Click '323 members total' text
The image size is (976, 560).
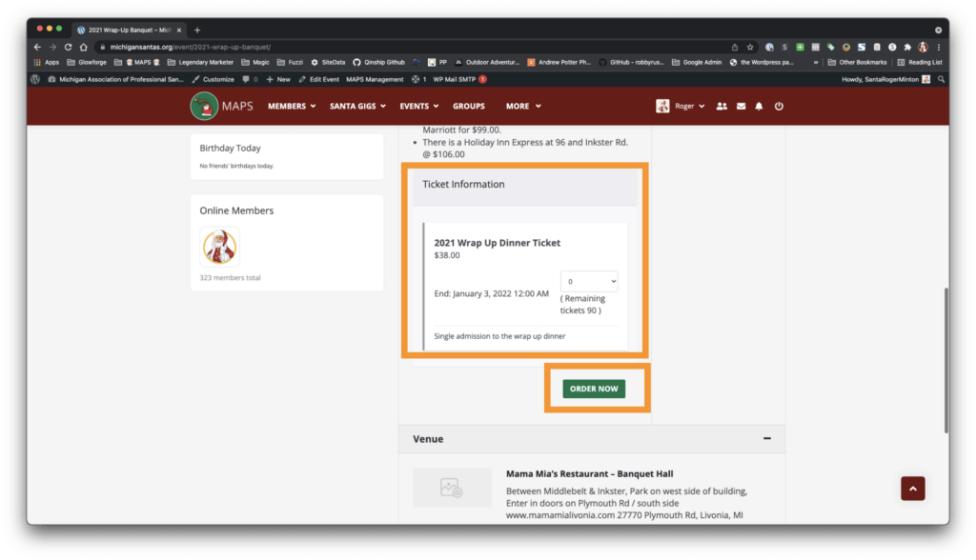pyautogui.click(x=230, y=277)
